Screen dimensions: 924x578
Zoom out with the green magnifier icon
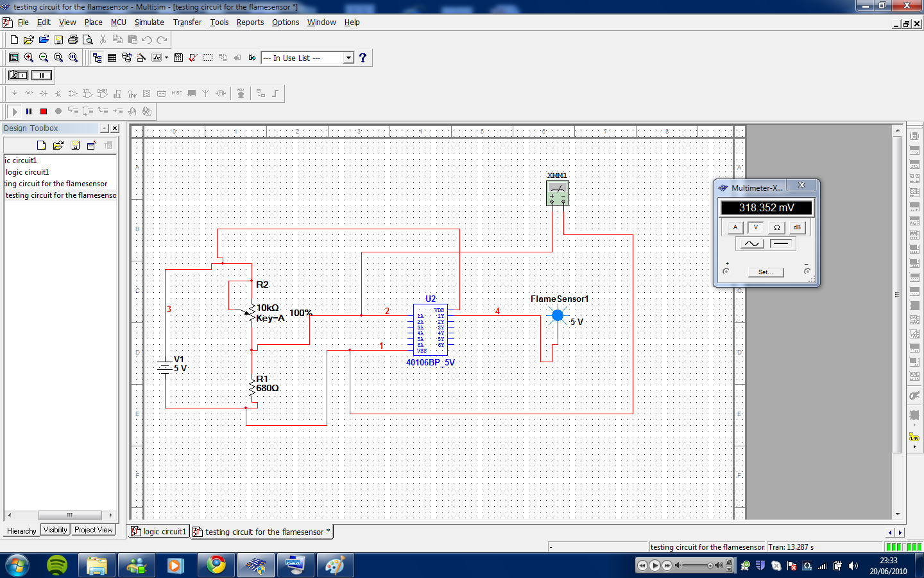44,58
